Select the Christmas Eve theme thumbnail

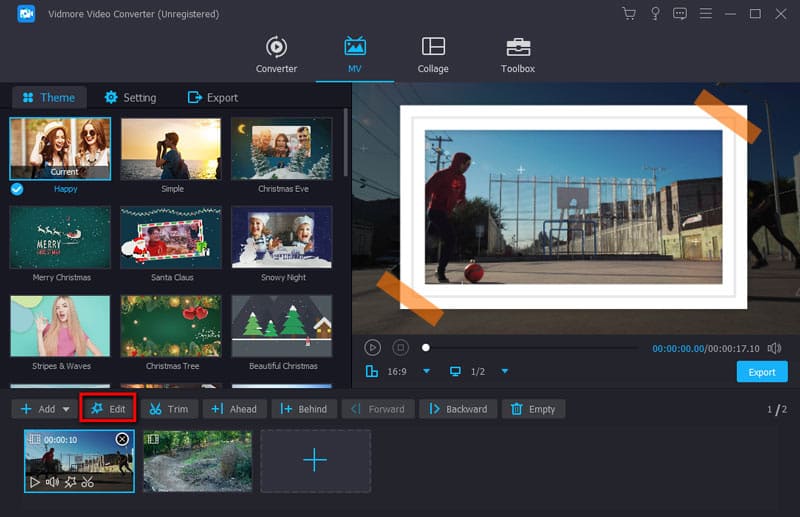(281, 149)
